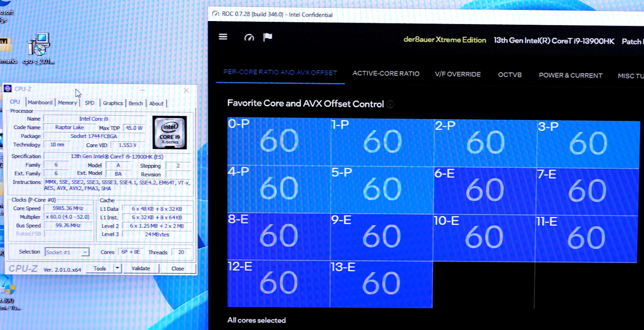Select the 13-E core tile
Screen dimensions: 644x330
[x=381, y=284]
